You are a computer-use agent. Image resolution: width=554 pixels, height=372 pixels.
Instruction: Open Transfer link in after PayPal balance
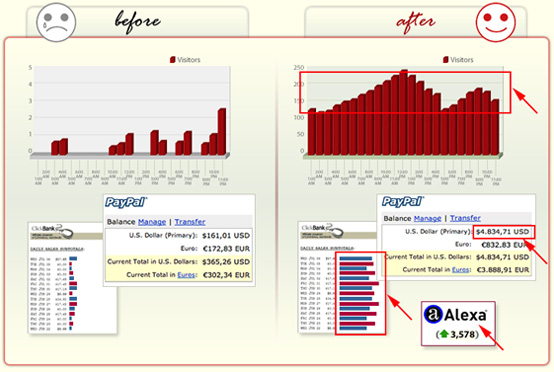click(x=465, y=218)
